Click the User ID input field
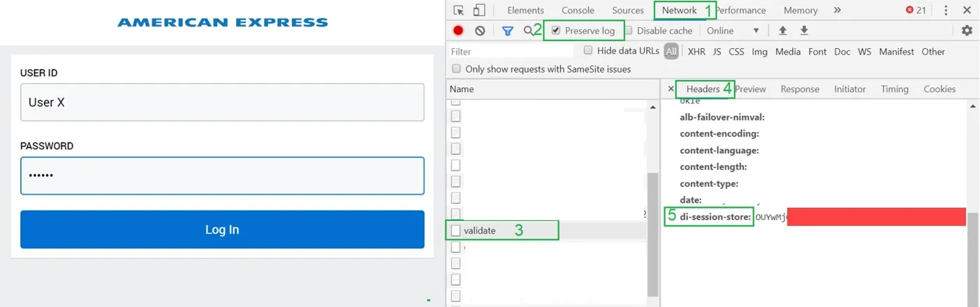Screen dimensions: 980x307 [222, 102]
